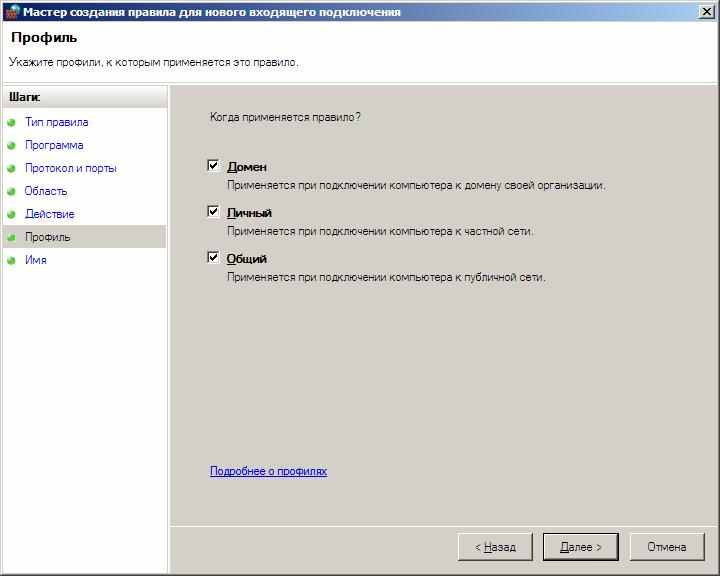Click green bullet beside Профиль step

point(11,237)
